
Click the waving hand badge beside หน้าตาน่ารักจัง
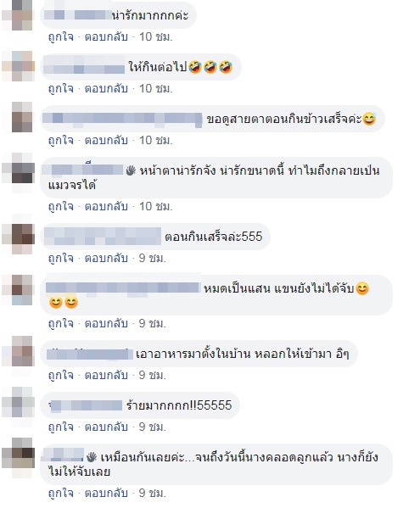(x=131, y=170)
